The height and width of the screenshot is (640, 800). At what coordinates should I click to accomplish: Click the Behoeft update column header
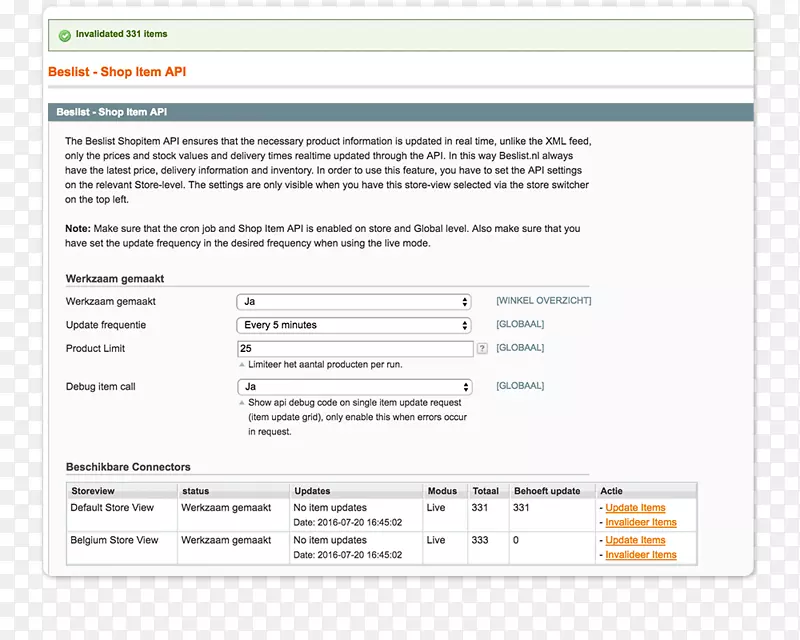coord(546,491)
